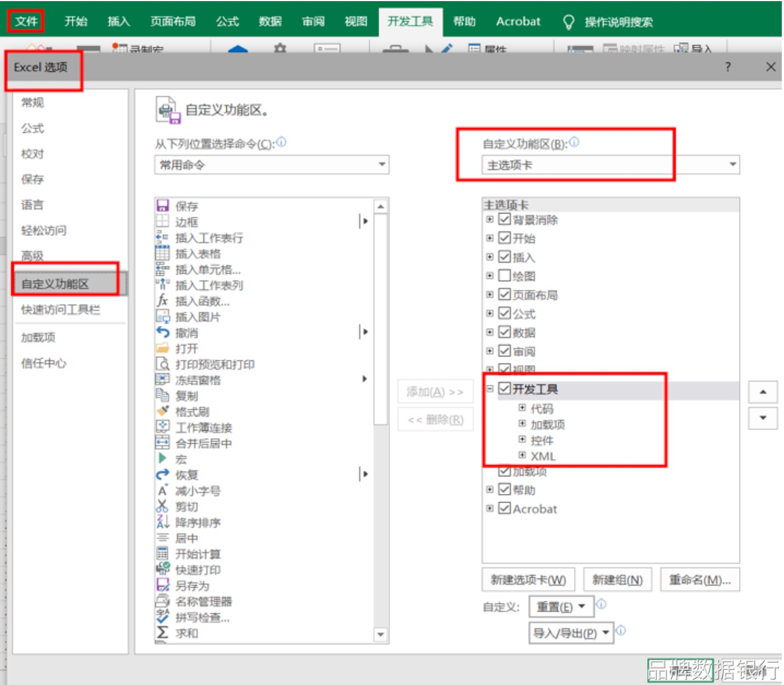Click the Quick Print (快速打印) icon
The image size is (784, 685).
[x=162, y=569]
